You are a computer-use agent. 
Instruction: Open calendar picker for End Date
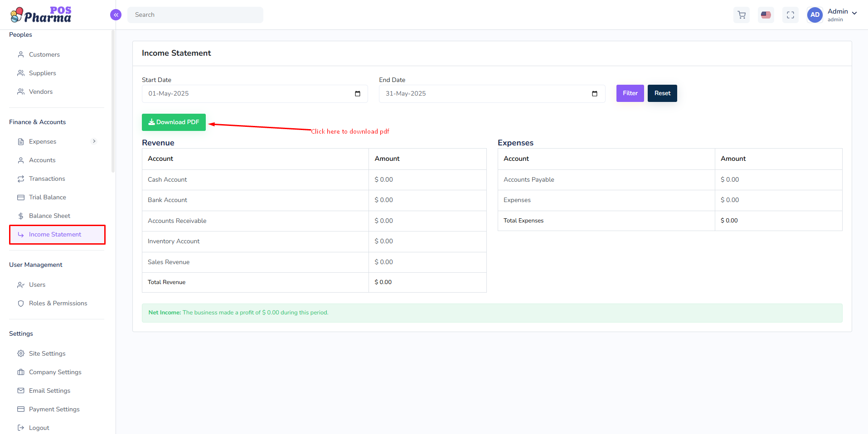[x=595, y=94]
